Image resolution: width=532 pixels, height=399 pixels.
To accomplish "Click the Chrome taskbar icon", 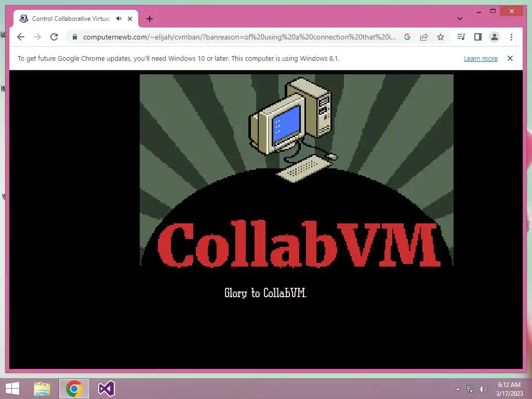I will 74,389.
